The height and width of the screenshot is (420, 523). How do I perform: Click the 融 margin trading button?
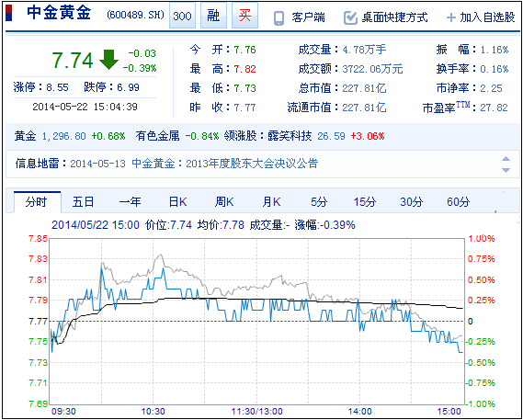213,16
